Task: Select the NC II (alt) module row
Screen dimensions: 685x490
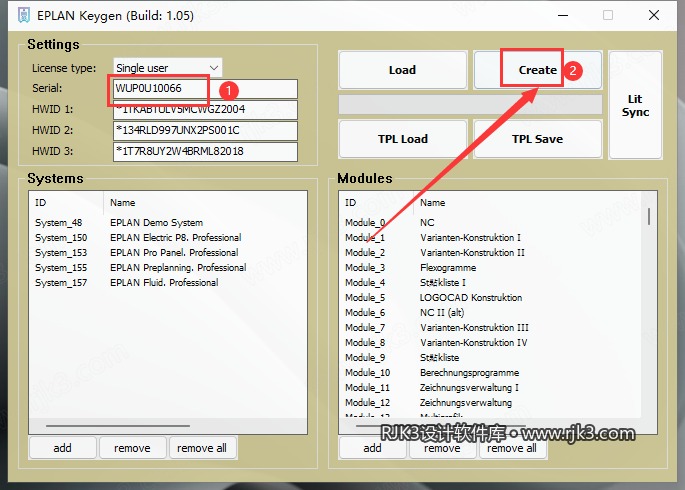Action: coord(490,313)
